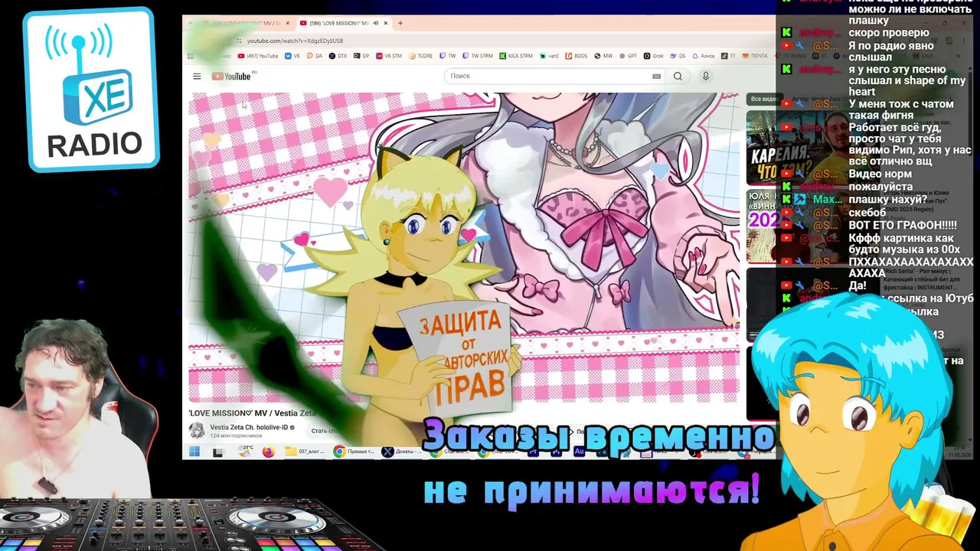The height and width of the screenshot is (551, 980).
Task: Open the MW bookmark
Action: (x=604, y=56)
